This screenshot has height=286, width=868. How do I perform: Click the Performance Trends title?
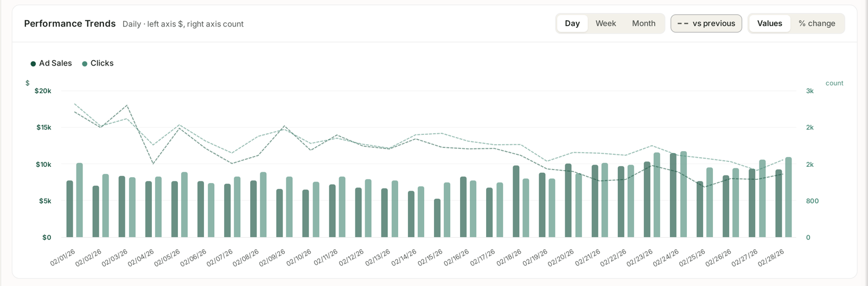point(70,23)
